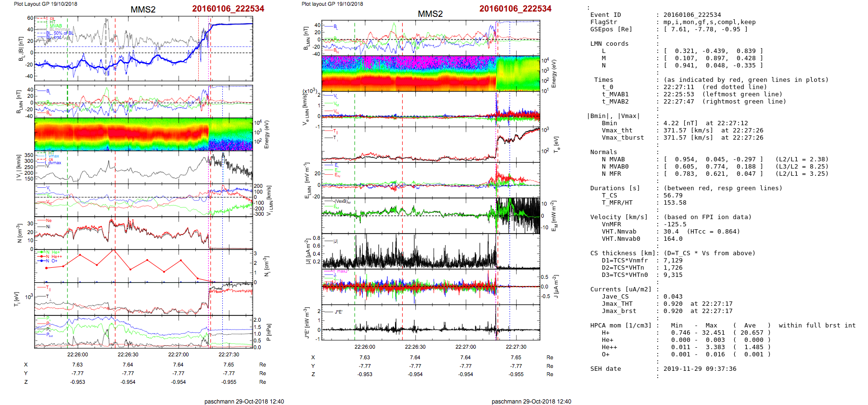868x405 pixels.
Task: Click the top-left 'Plot Layout GP 19/10/2018' label
Action: point(45,4)
